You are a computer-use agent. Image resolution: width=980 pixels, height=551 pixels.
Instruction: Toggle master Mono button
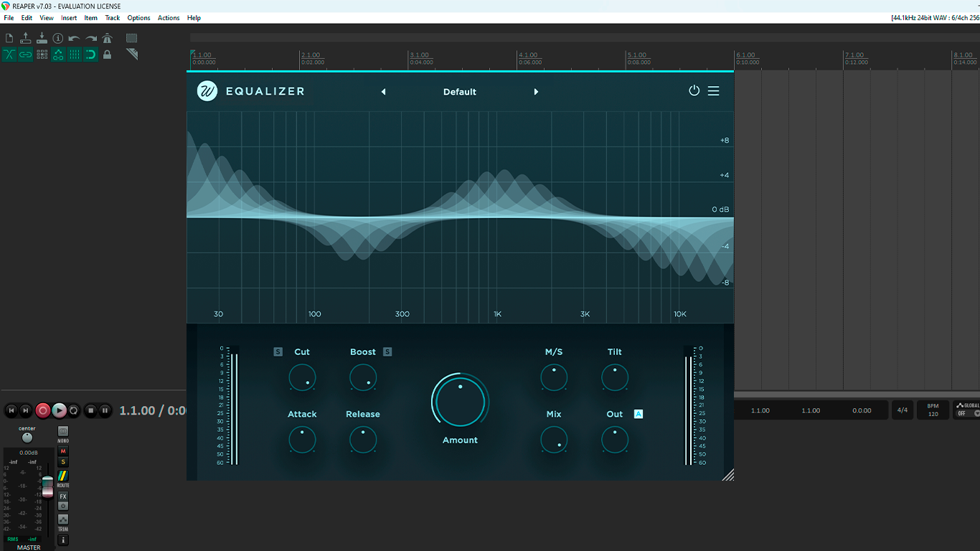63,432
